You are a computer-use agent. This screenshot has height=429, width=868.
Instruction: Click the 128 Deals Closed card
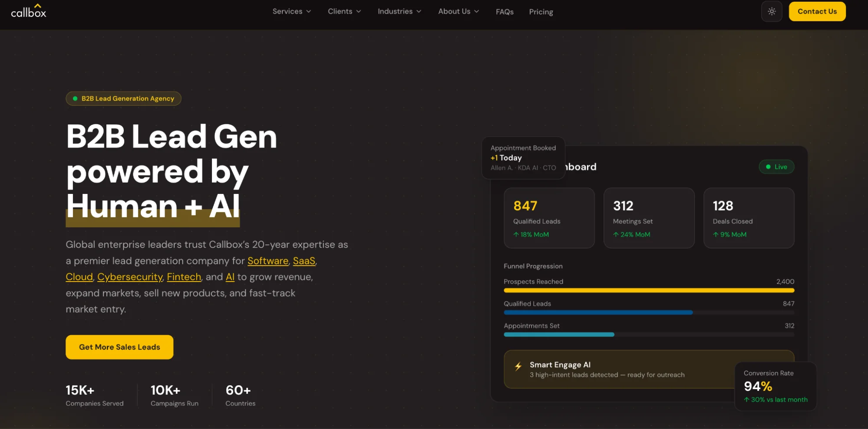pos(749,218)
